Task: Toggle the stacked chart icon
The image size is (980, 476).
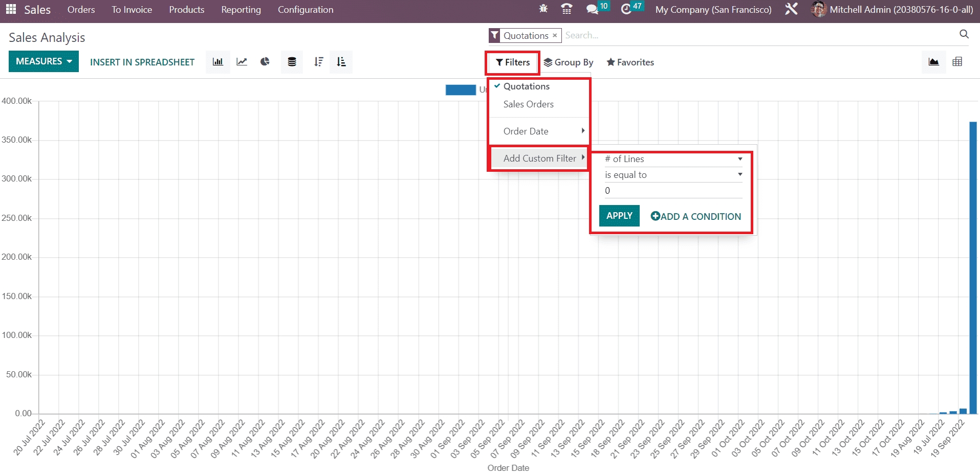Action: tap(292, 62)
